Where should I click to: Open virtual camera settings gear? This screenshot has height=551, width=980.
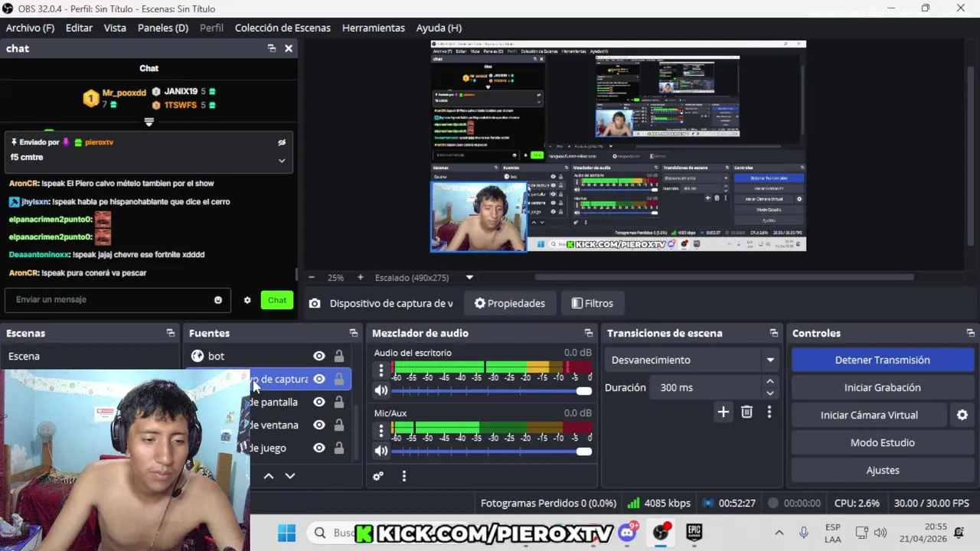click(x=962, y=415)
